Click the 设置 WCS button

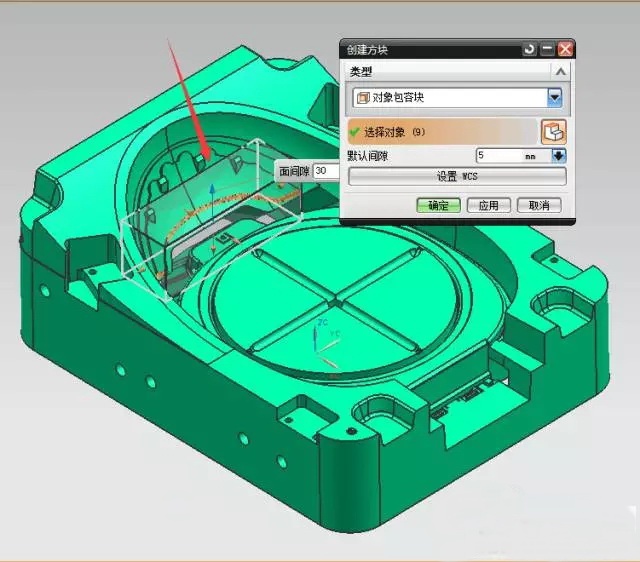tap(457, 177)
